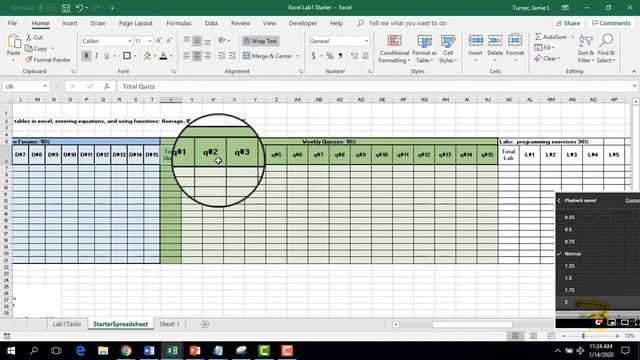640x360 pixels.
Task: Open the File menu tab
Action: point(12,23)
